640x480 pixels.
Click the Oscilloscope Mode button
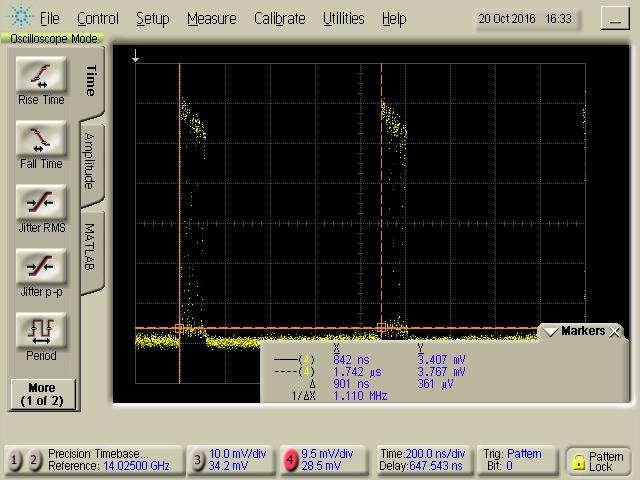(x=53, y=39)
